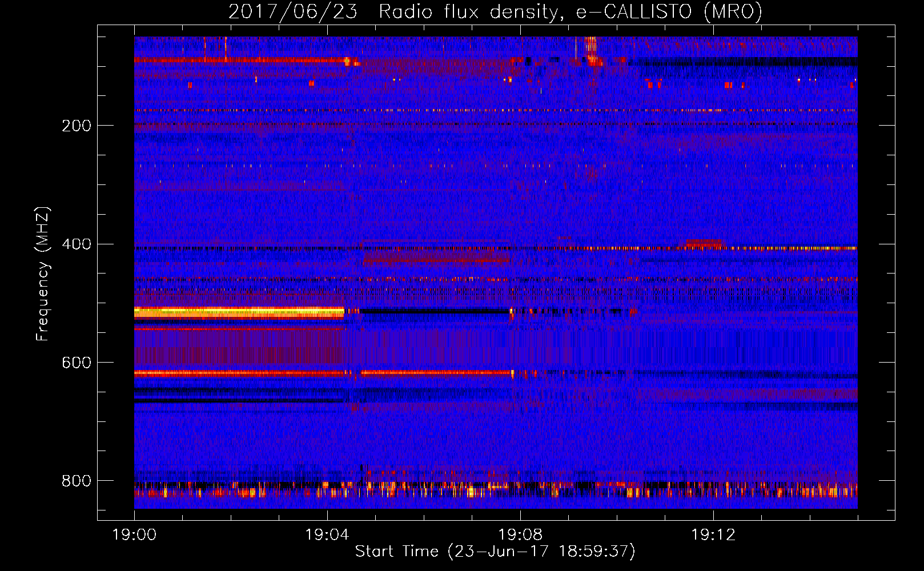
Task: Select the 800 frequency tick label
Action: coord(77,481)
